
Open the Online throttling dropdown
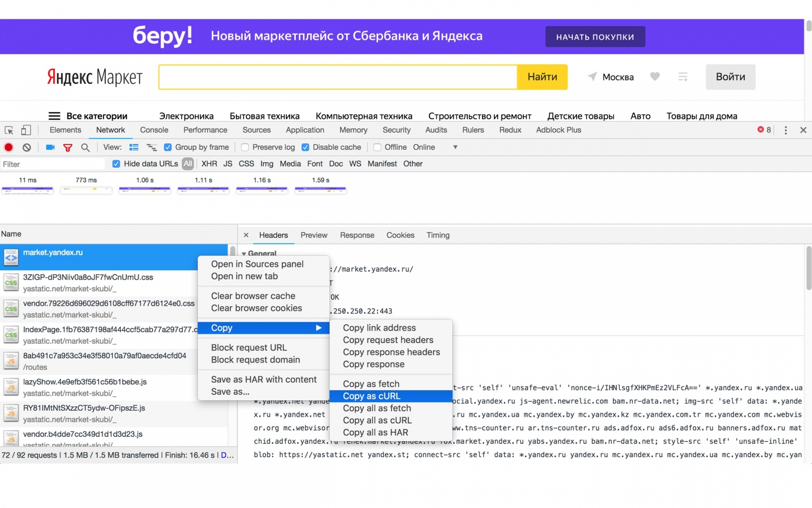tap(435, 147)
